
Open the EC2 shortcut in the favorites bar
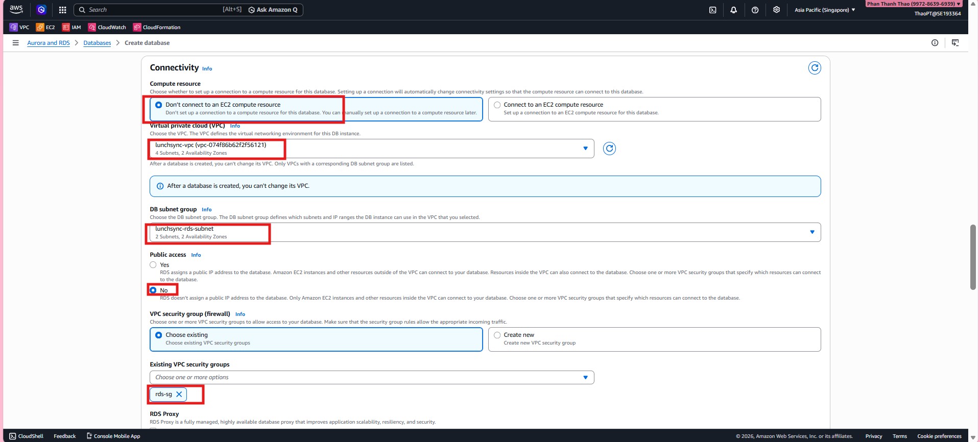[45, 27]
